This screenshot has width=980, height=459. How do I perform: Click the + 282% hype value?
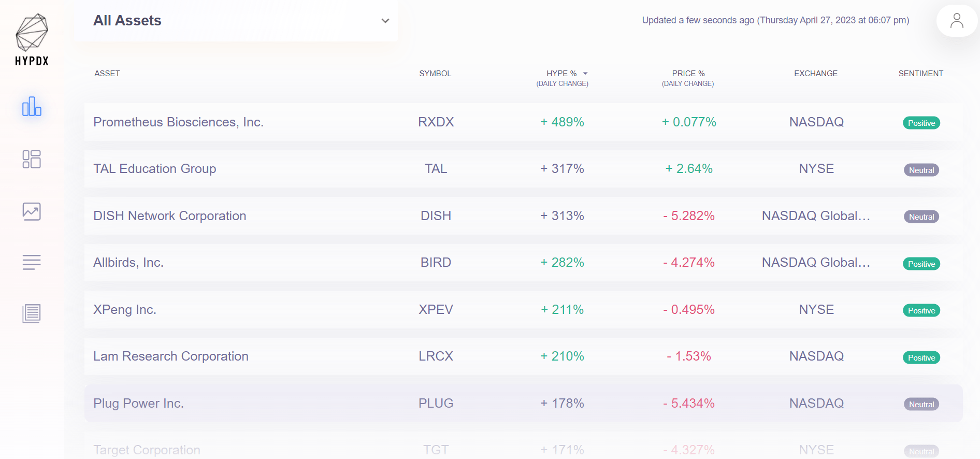pos(562,263)
